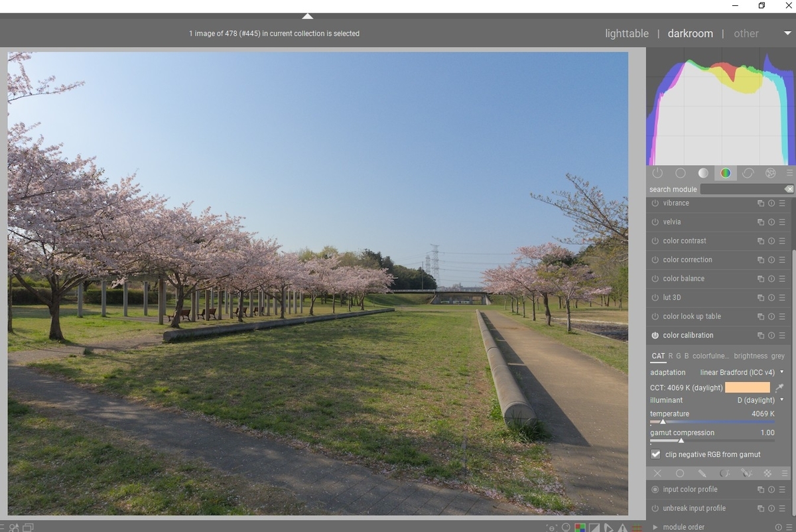
Task: Open the tone module group
Action: [703, 173]
